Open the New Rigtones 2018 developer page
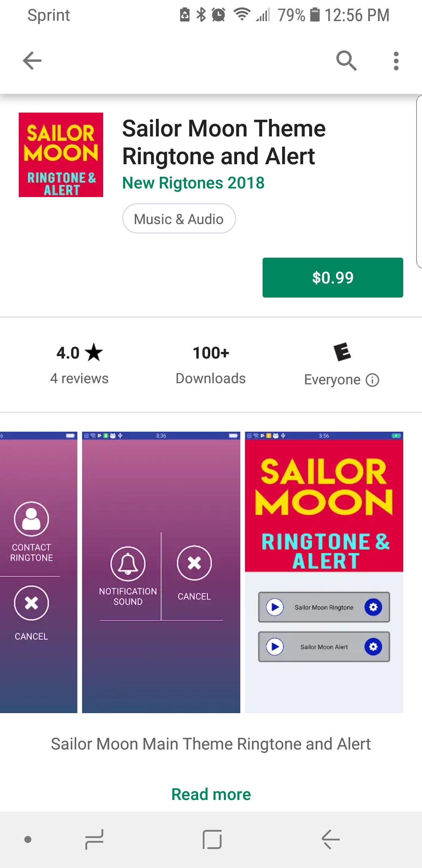This screenshot has width=422, height=868. point(193,183)
